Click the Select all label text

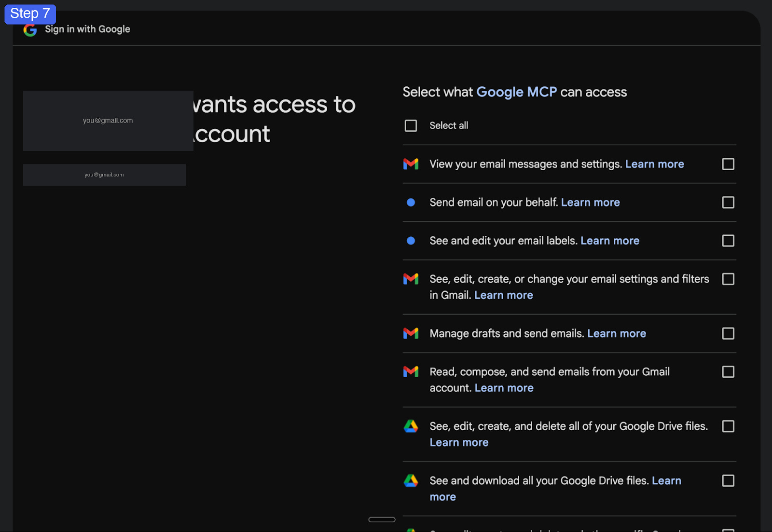(x=449, y=126)
